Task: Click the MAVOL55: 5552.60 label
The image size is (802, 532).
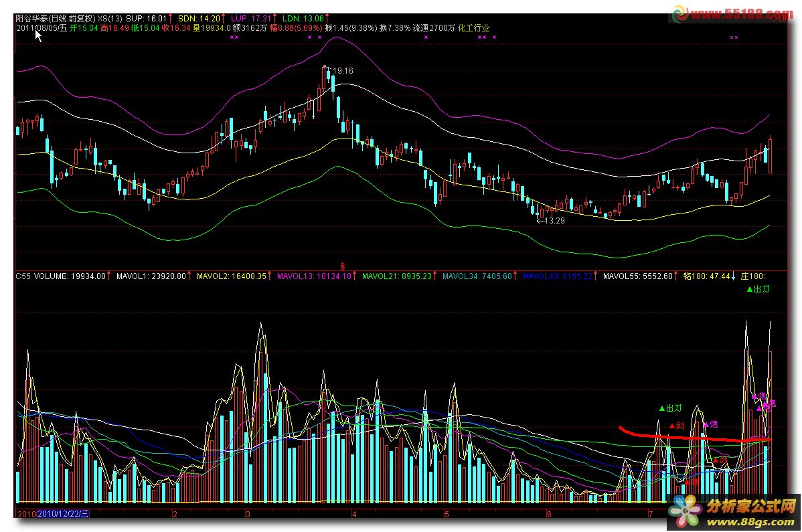Action: pos(638,276)
